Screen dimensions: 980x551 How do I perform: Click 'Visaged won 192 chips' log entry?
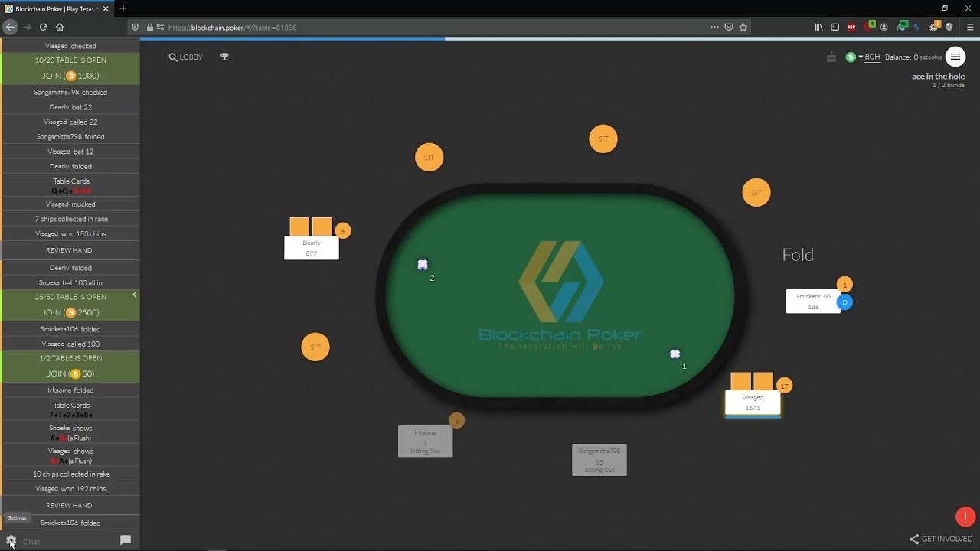pos(70,489)
